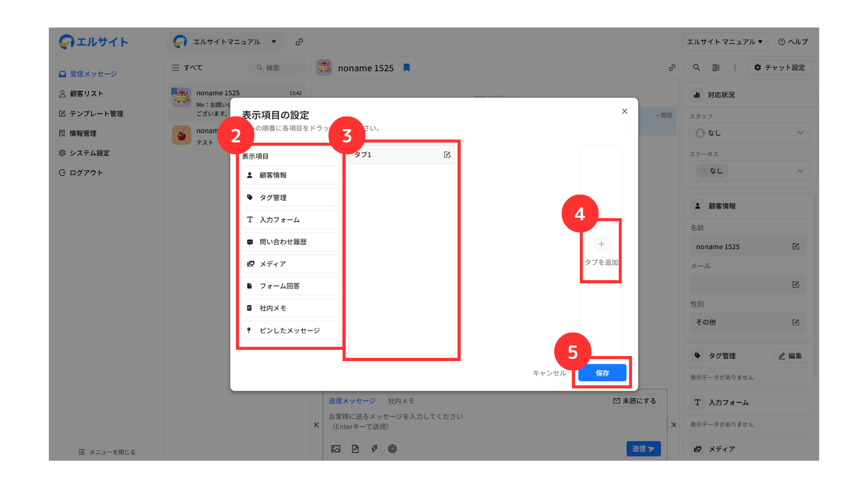Screen dimensions: 868x488
Task: Select the 問い合わせ履歴 display item
Action: [290, 242]
